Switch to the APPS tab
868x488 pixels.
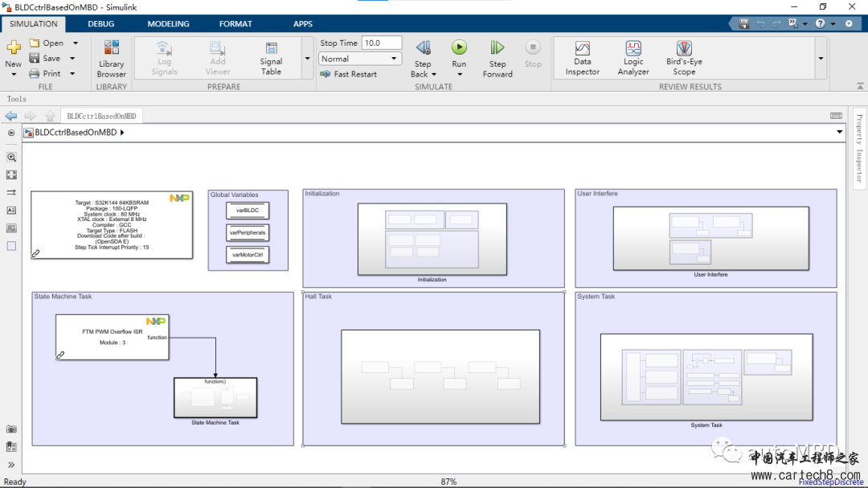[303, 24]
